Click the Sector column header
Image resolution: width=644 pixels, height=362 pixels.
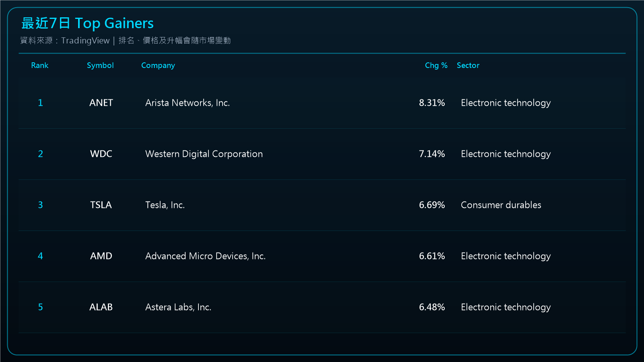click(x=468, y=65)
